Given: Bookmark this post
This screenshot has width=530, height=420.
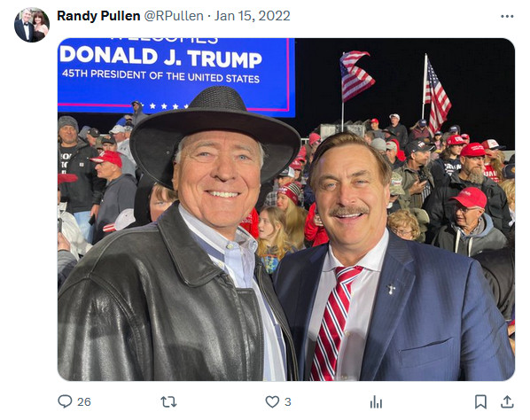Looking at the screenshot, I should (x=480, y=401).
